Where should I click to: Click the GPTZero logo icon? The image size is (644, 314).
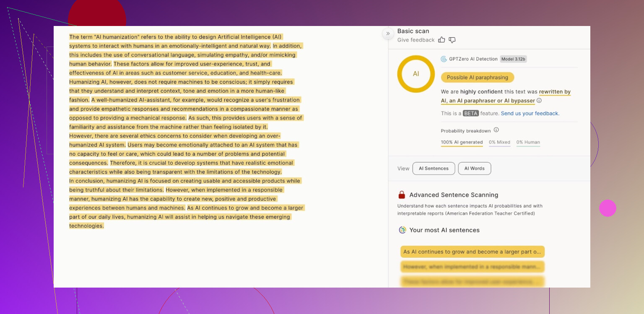coord(444,59)
